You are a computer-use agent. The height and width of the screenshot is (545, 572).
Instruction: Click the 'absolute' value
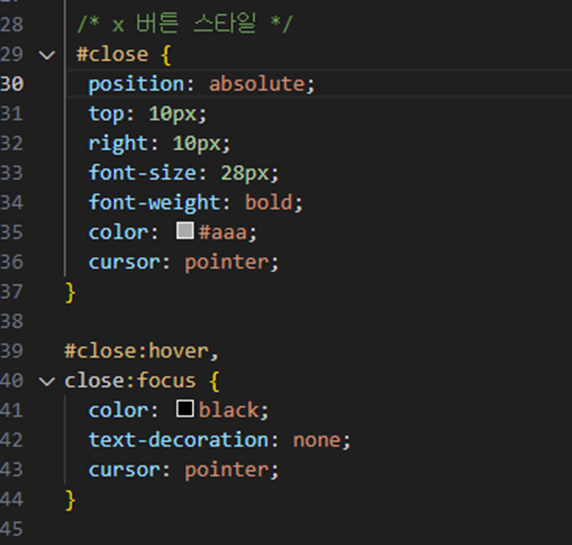click(x=257, y=84)
